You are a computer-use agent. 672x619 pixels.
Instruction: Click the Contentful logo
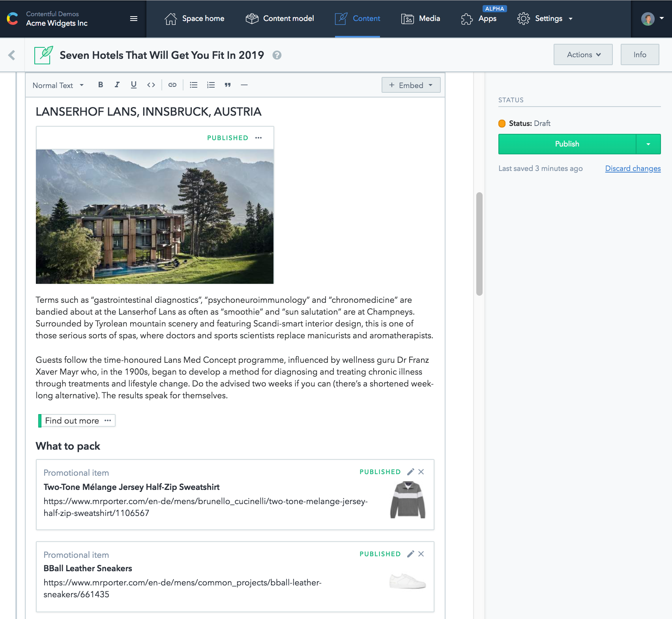point(13,19)
